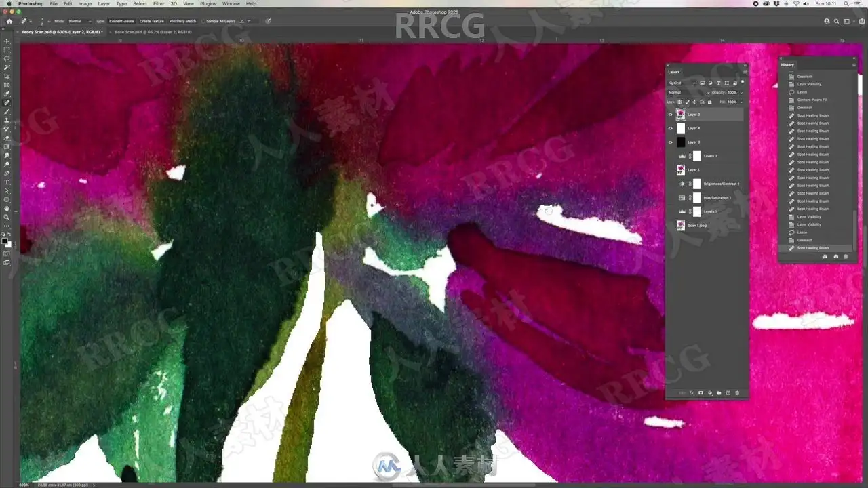Select the Eyedropper tool

point(7,94)
